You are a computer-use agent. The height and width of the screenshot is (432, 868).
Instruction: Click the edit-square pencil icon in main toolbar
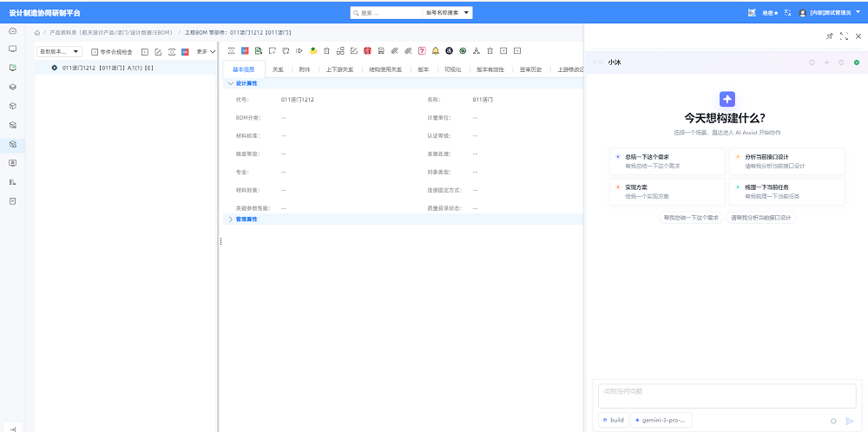pos(354,51)
